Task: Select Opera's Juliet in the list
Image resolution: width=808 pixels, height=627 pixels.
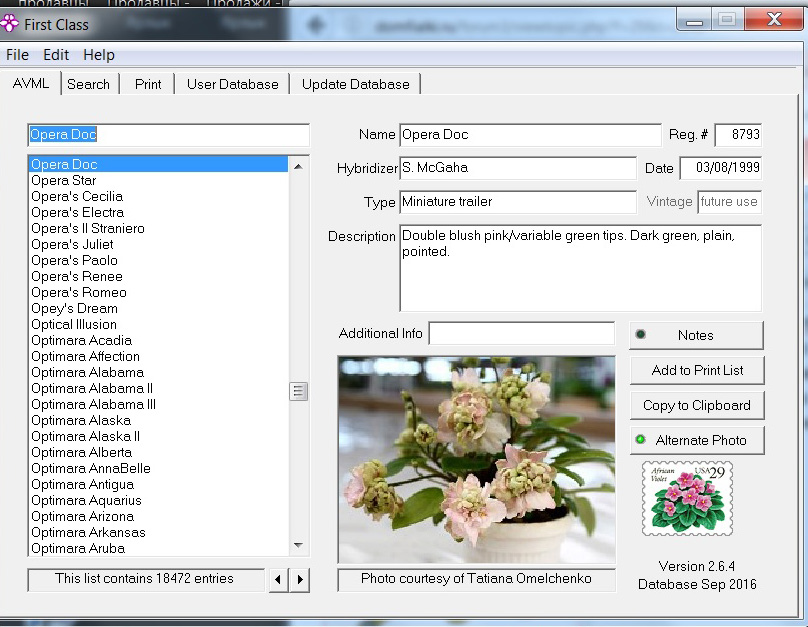Action: coord(159,244)
